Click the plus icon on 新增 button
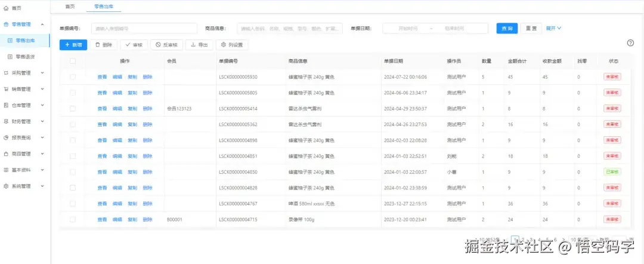Viewport: 644px width, 264px height. point(67,45)
